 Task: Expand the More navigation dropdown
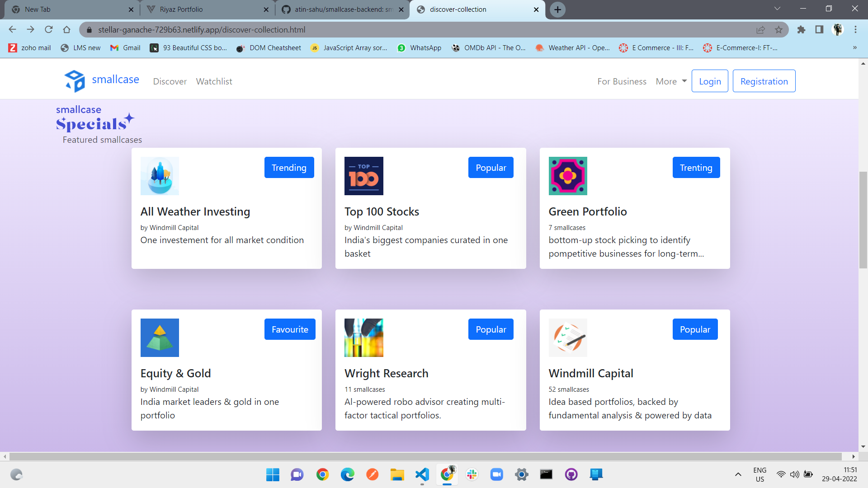tap(670, 81)
